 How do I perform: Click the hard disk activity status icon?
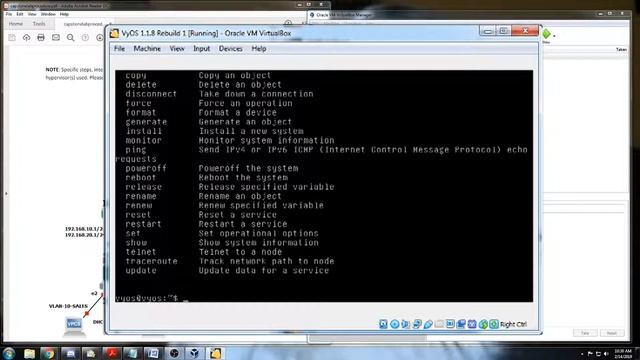coord(383,324)
